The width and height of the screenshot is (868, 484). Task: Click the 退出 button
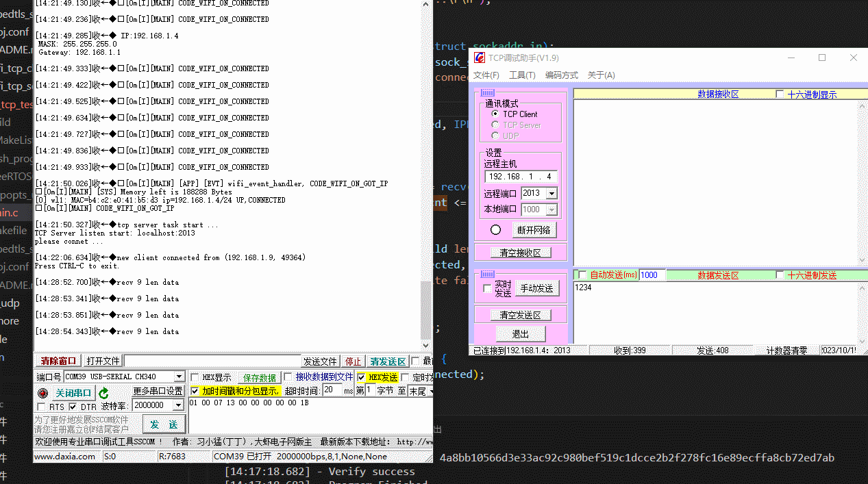click(x=521, y=334)
